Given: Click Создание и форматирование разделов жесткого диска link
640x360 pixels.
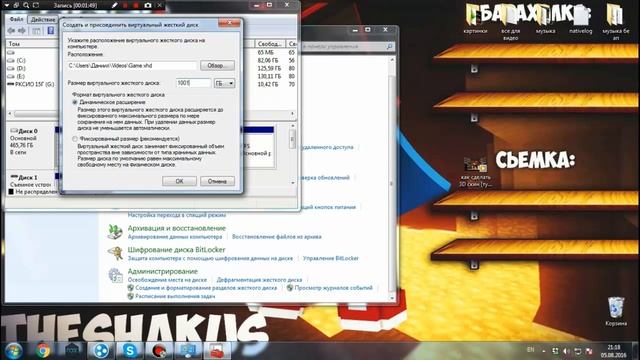Looking at the screenshot, I should point(206,288).
